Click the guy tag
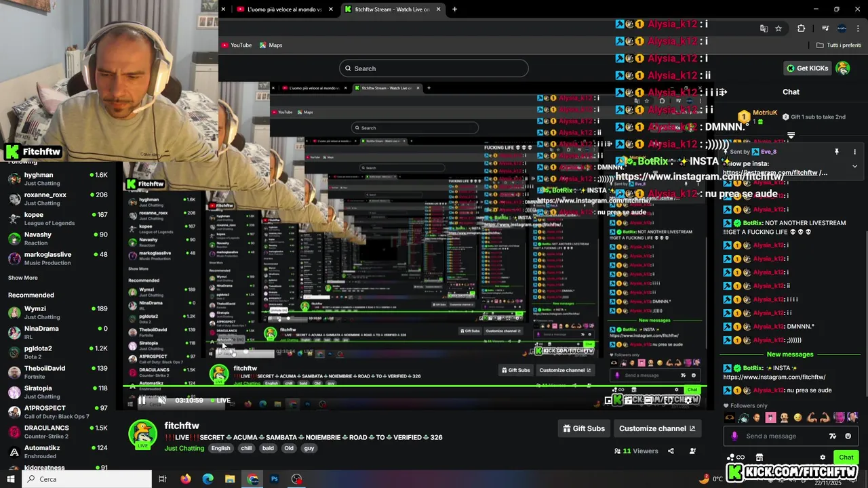This screenshot has width=868, height=488. (x=309, y=448)
